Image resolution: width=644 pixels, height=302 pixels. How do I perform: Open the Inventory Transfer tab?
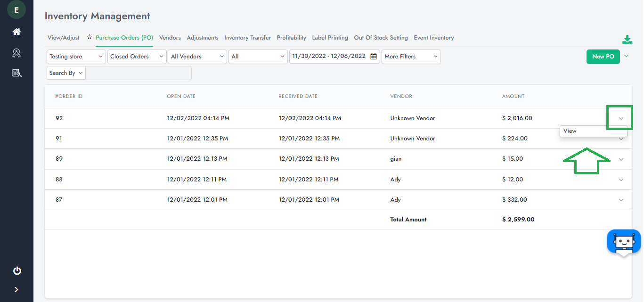(x=247, y=38)
